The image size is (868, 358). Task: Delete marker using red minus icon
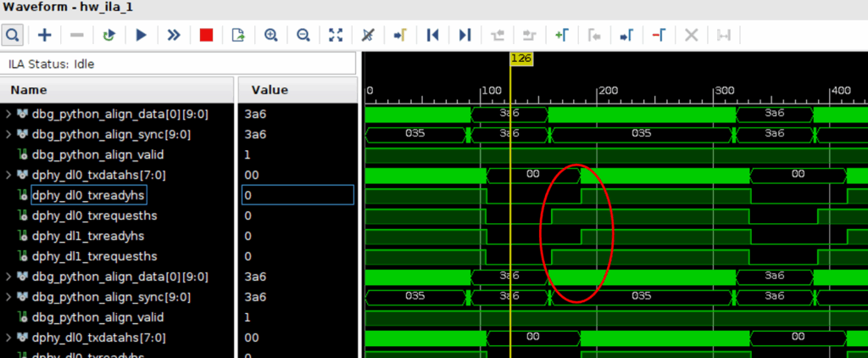pos(659,36)
